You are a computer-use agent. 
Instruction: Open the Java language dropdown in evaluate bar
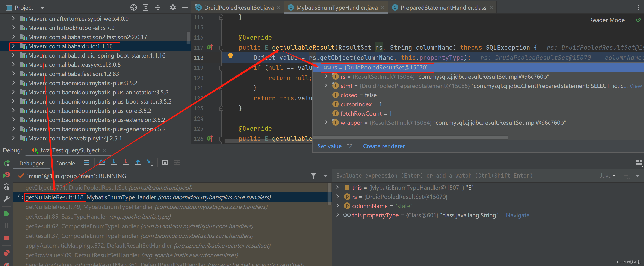[608, 176]
